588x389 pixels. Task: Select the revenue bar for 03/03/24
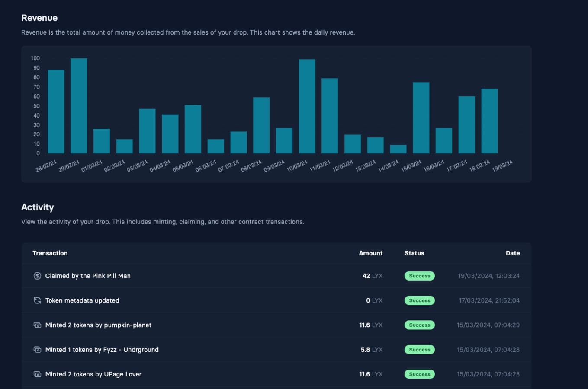click(x=147, y=131)
